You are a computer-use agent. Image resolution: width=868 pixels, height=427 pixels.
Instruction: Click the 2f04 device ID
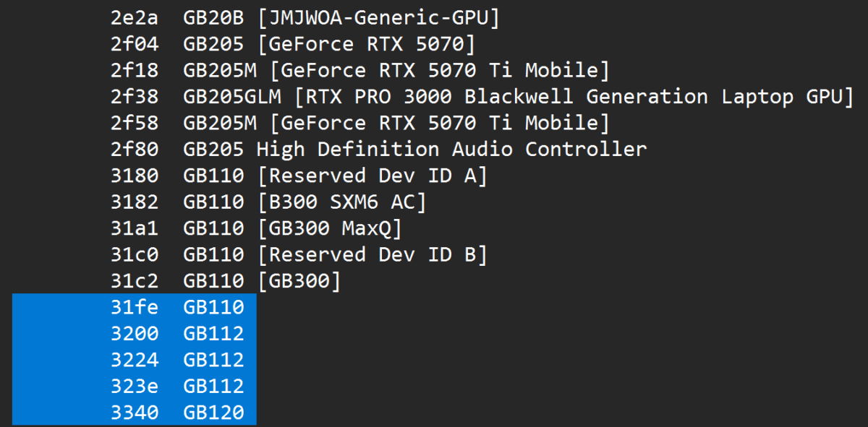coord(135,45)
